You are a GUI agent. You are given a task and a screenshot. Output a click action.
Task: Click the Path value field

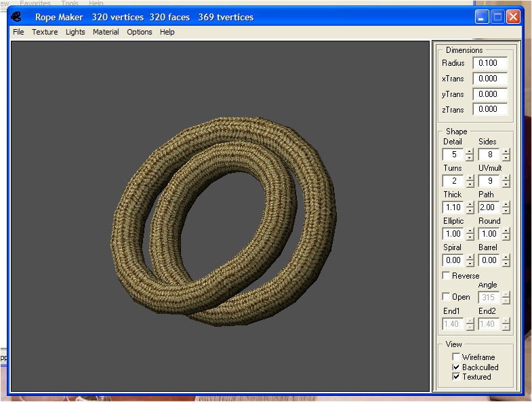point(490,207)
